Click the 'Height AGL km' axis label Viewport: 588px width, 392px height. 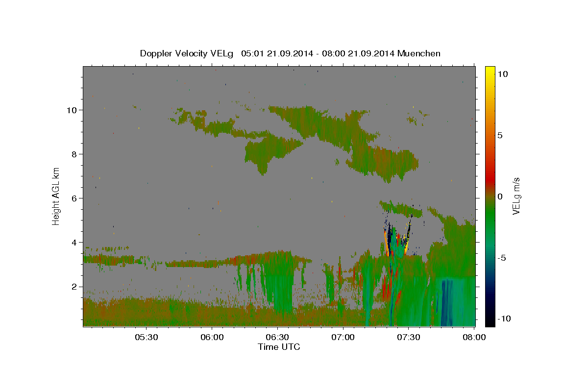click(x=56, y=196)
